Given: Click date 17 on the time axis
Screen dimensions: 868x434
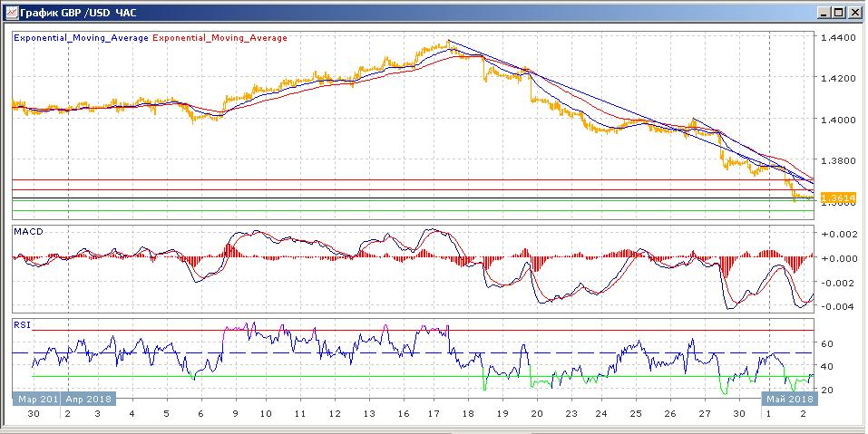Looking at the screenshot, I should [x=434, y=413].
